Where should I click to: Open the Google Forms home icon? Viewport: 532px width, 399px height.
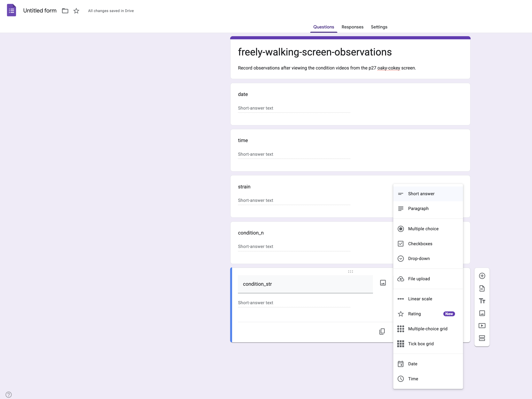point(11,10)
